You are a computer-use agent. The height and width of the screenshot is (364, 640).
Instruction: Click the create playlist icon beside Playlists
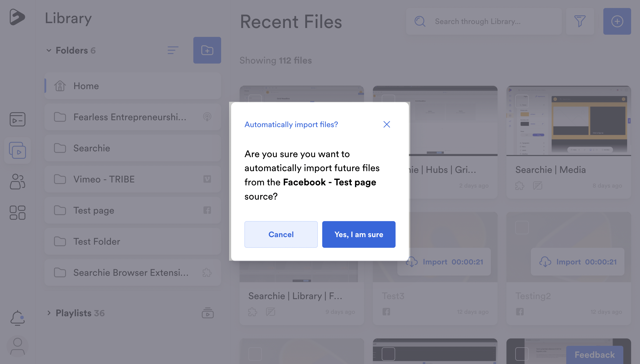208,313
